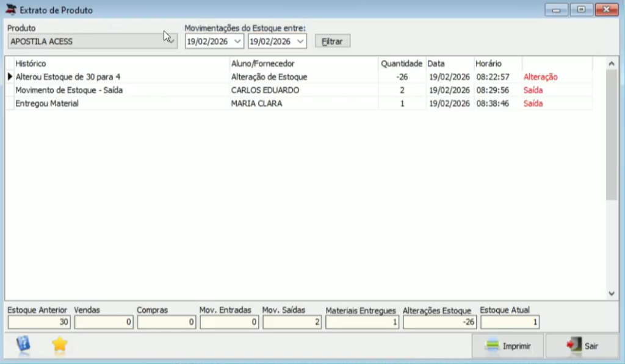Image resolution: width=625 pixels, height=364 pixels.
Task: Click the Estoque Atual field
Action: coord(510,322)
